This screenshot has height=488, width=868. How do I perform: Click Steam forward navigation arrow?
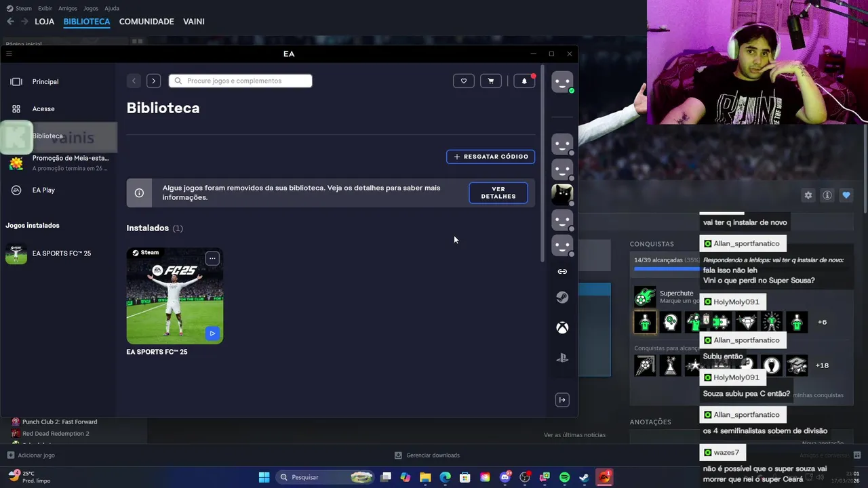pyautogui.click(x=24, y=22)
